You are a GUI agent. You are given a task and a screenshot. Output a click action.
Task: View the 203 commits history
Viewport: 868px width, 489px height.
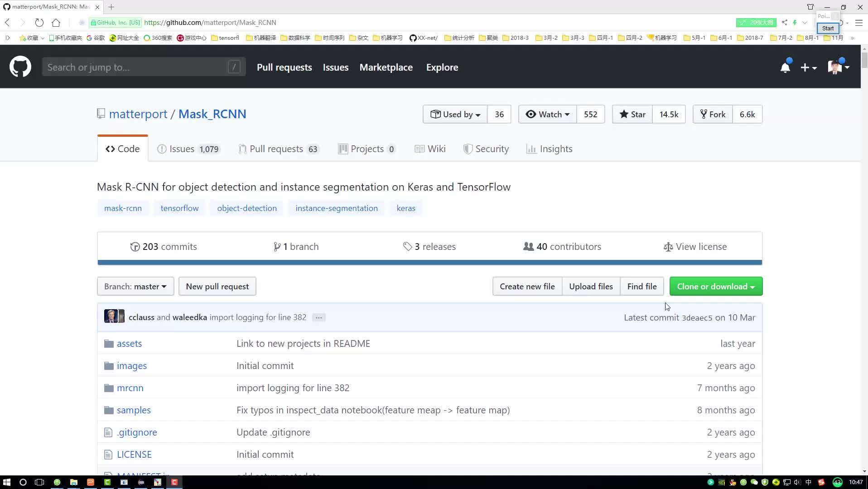164,247
